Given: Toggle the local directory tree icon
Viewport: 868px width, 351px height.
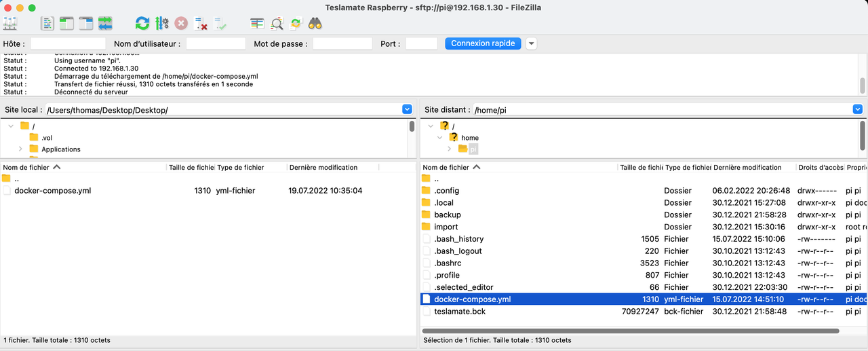Looking at the screenshot, I should pos(66,24).
